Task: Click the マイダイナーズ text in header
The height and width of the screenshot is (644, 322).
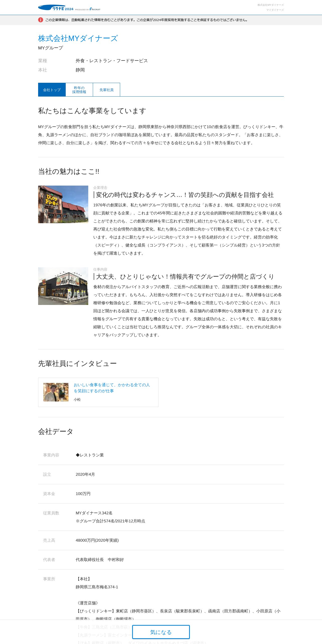Action: pos(275,10)
